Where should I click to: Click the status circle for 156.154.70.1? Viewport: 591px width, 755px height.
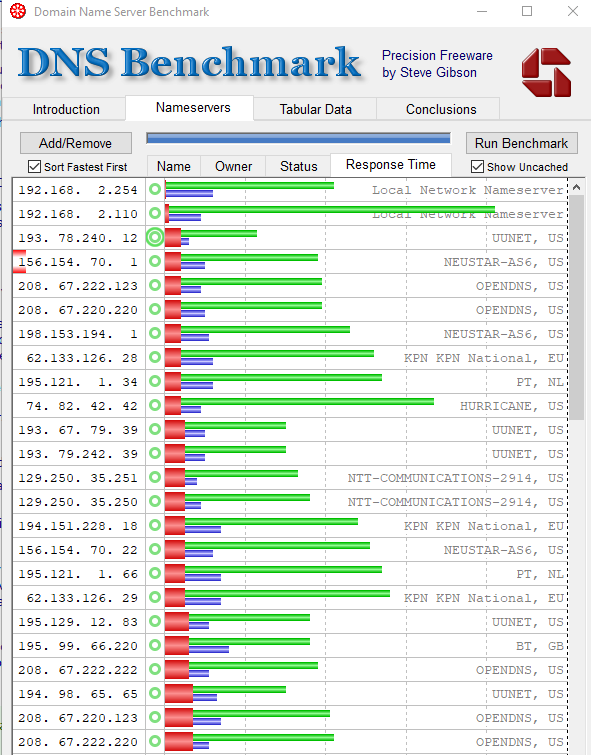pyautogui.click(x=155, y=261)
